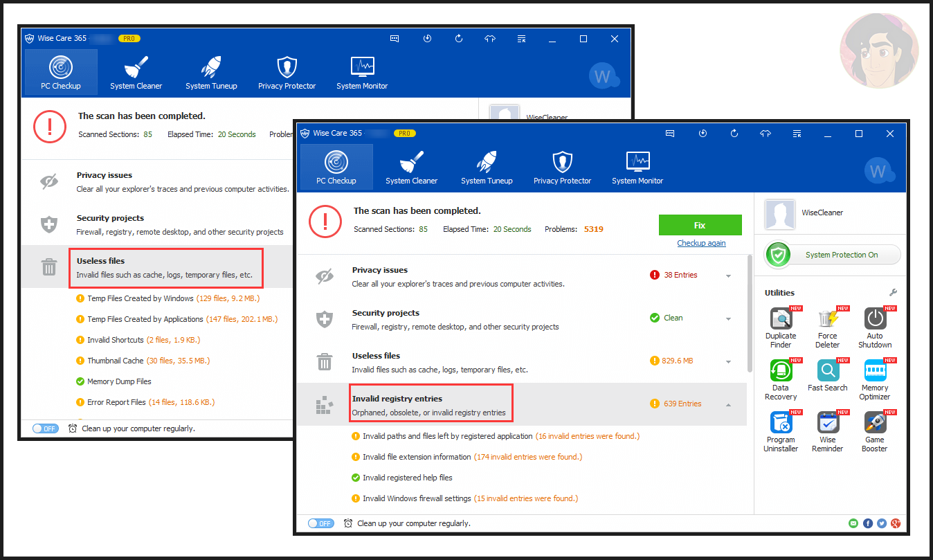Click 639 Entries registry result
The image size is (933, 560).
[676, 404]
